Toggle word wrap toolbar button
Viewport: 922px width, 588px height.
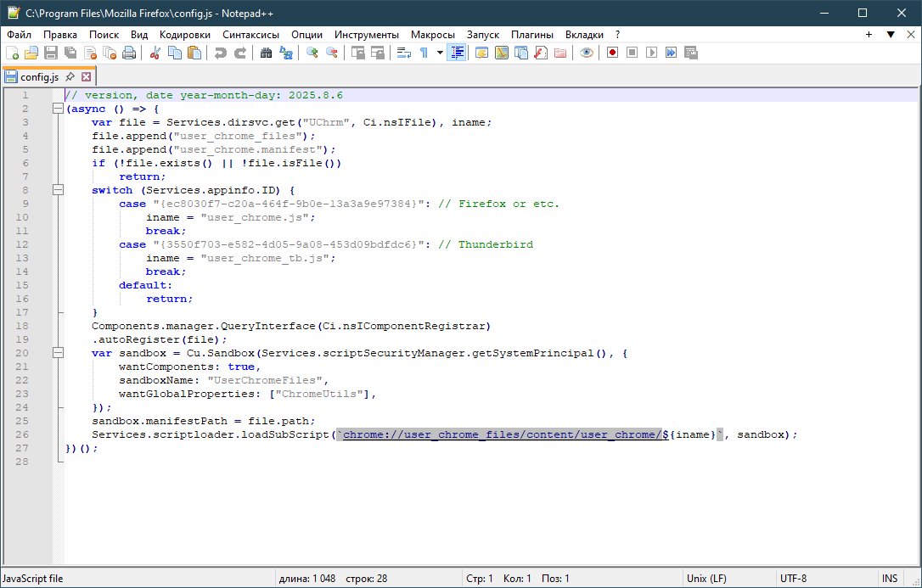click(404, 53)
